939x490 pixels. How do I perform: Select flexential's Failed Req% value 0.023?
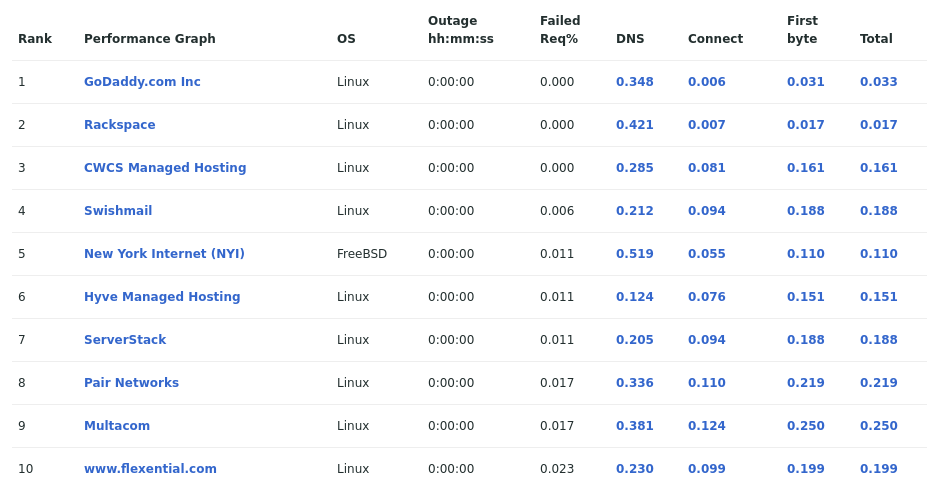point(557,469)
